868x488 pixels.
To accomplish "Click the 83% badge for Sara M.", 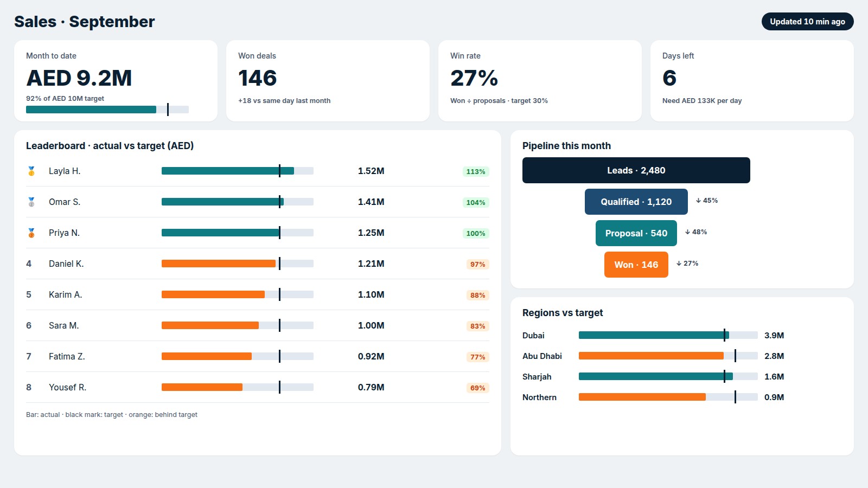I will point(478,326).
